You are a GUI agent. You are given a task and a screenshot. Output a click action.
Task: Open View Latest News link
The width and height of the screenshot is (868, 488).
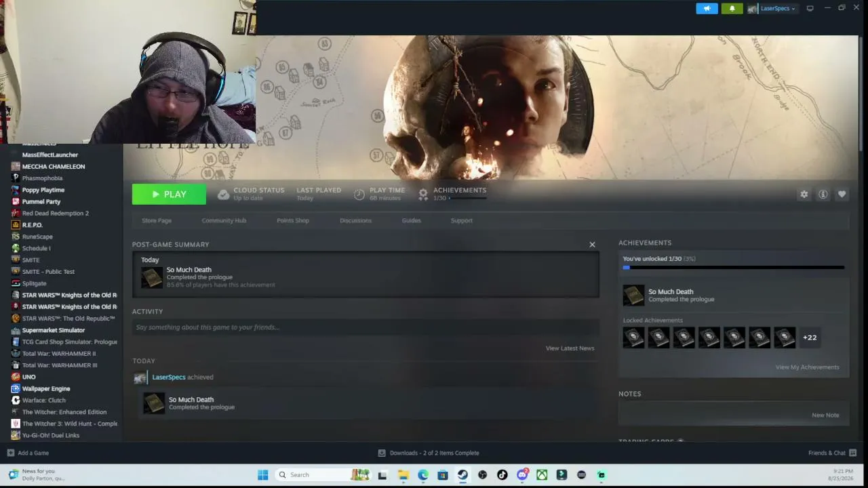pyautogui.click(x=570, y=348)
